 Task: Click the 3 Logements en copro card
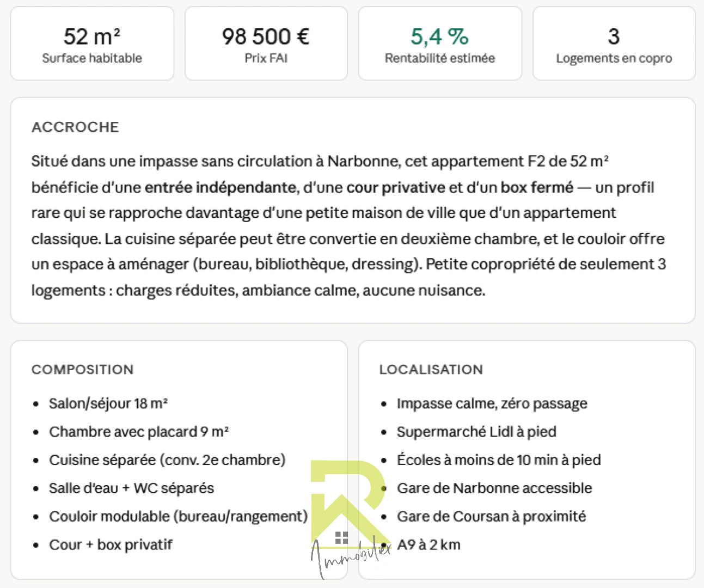614,44
